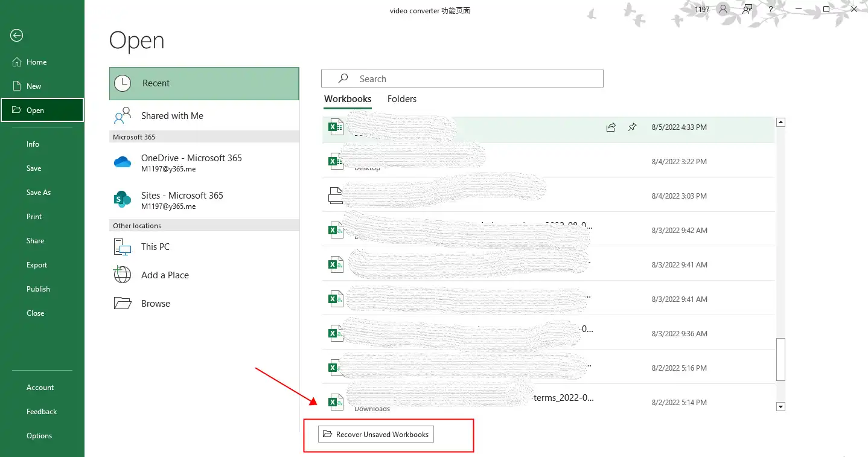
Task: Open the Feedback page
Action: point(42,412)
